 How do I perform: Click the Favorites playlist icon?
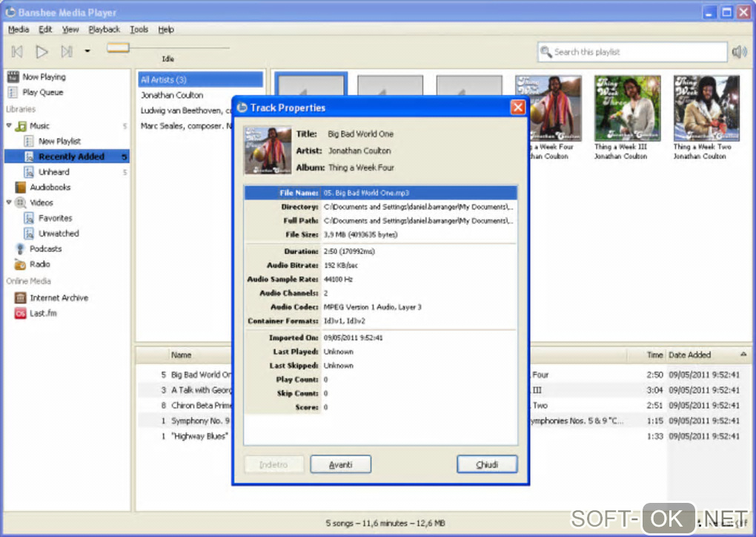(29, 218)
